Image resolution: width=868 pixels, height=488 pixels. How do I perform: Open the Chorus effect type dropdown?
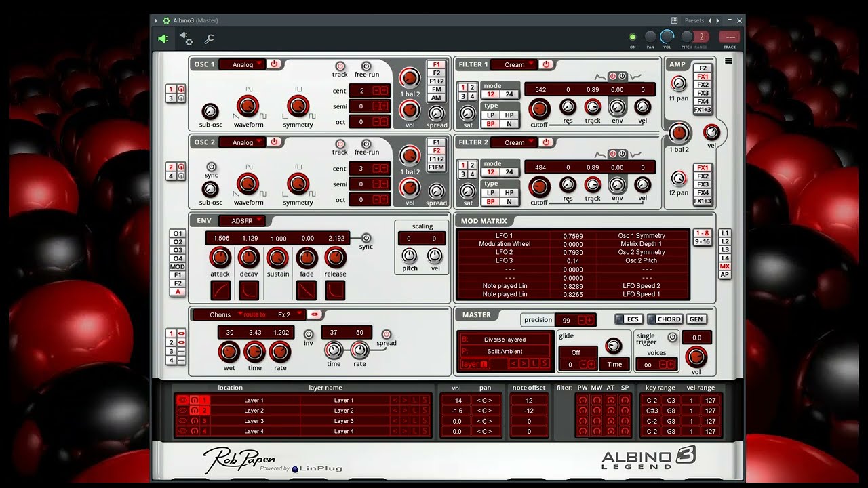pyautogui.click(x=220, y=314)
